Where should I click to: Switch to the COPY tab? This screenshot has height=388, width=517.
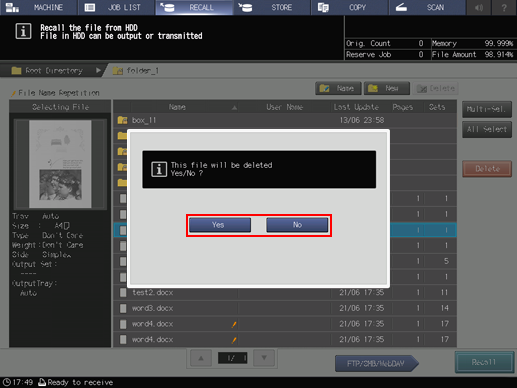349,7
